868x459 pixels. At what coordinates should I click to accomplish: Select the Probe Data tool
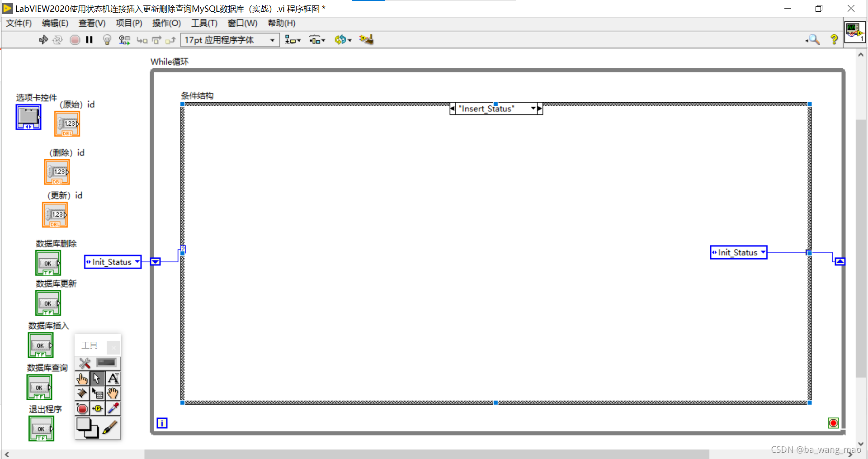[x=97, y=409]
